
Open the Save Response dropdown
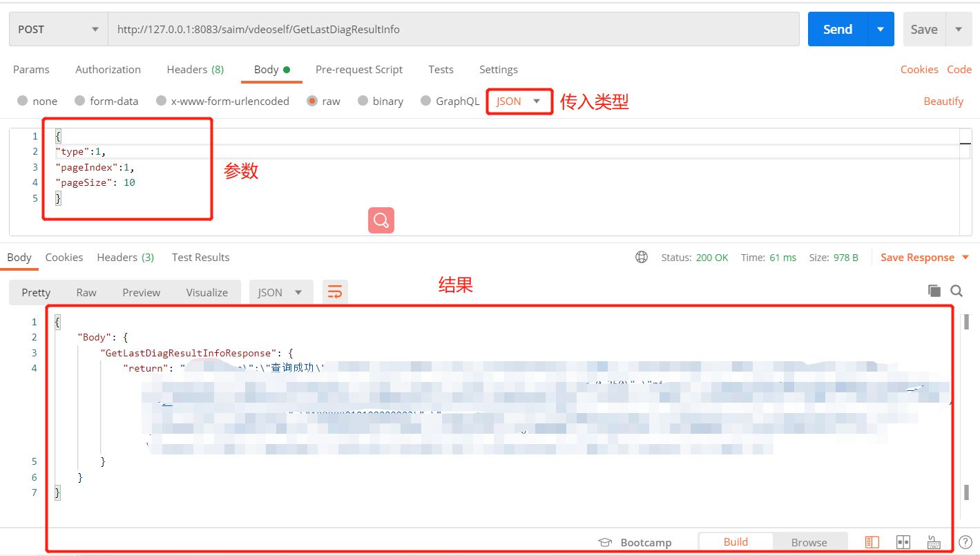(925, 258)
